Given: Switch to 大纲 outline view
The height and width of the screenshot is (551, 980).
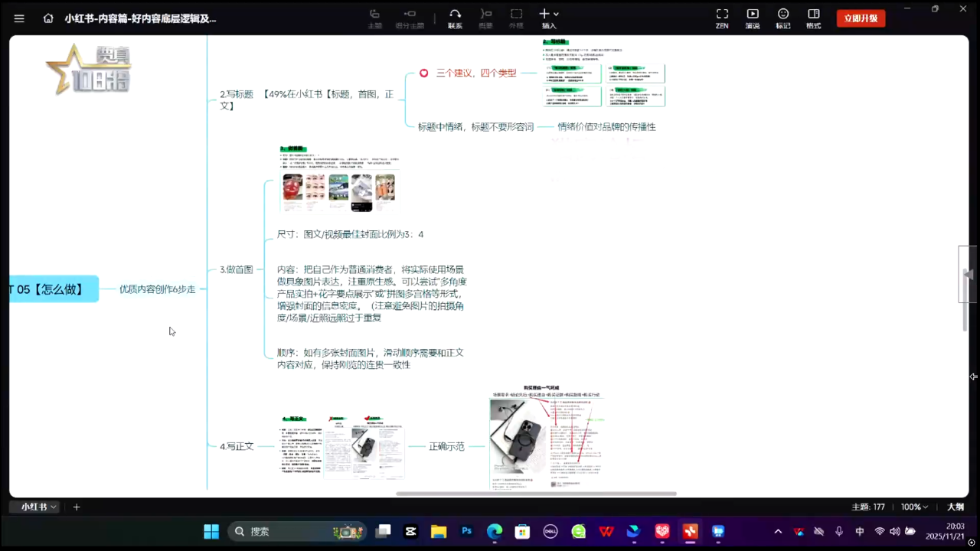Looking at the screenshot, I should [x=955, y=507].
